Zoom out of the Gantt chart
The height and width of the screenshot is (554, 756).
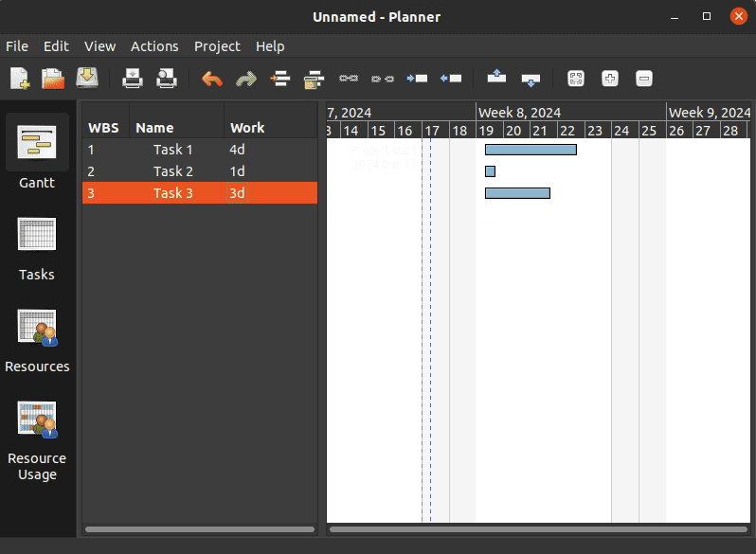pos(644,78)
